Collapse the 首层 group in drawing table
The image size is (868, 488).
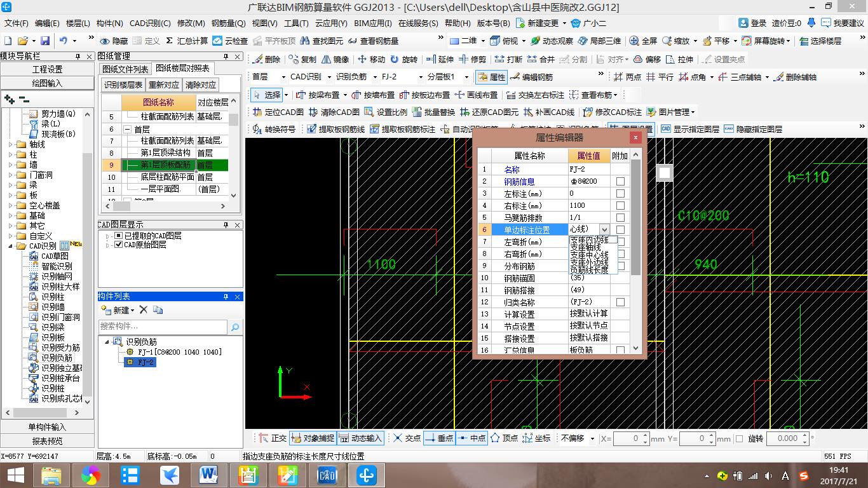coord(127,129)
